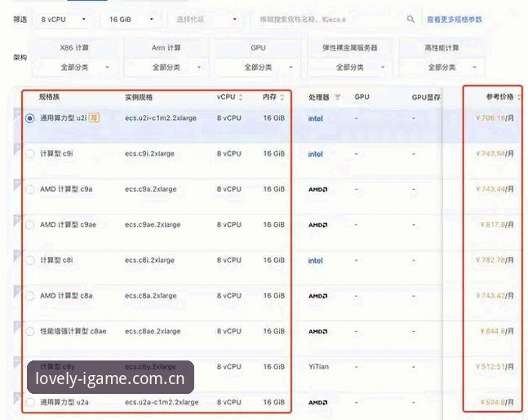
Task: Click ecs.c9ae.2xlarge instance spec
Action: coord(153,225)
